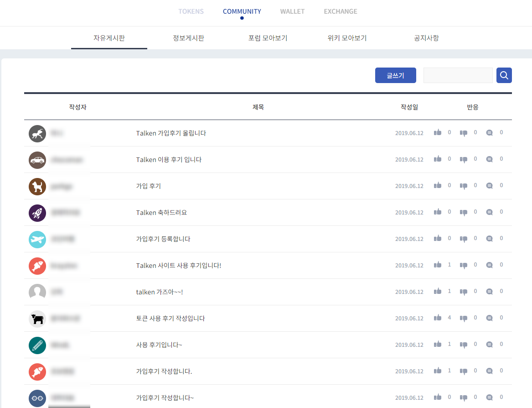This screenshot has height=408, width=532.
Task: Click the fish avatar on 'Talken 사이트 사용 후기입니다!'
Action: coord(37,266)
